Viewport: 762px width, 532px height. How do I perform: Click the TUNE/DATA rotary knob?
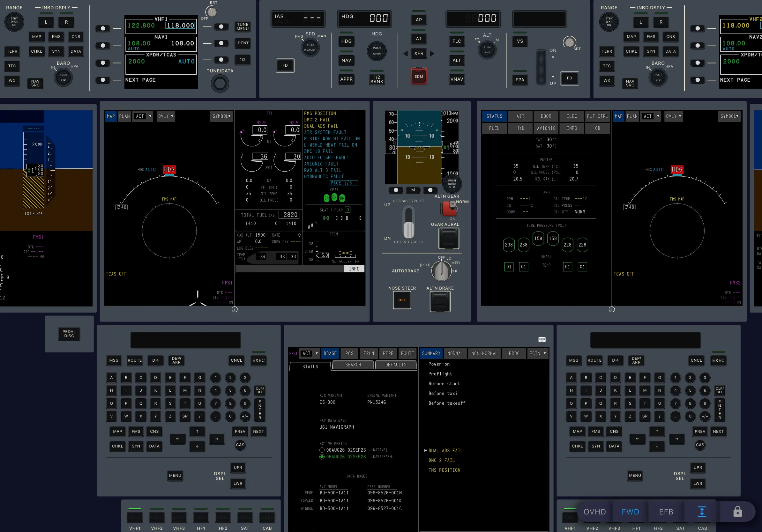pos(220,84)
